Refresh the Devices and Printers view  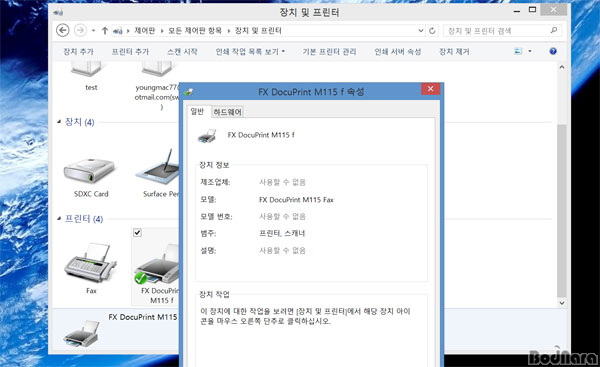(432, 31)
